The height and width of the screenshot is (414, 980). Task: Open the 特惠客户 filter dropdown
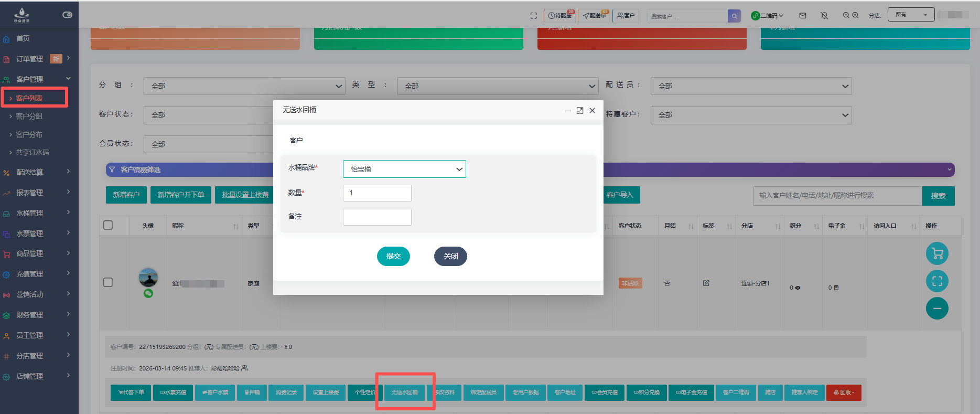click(751, 115)
